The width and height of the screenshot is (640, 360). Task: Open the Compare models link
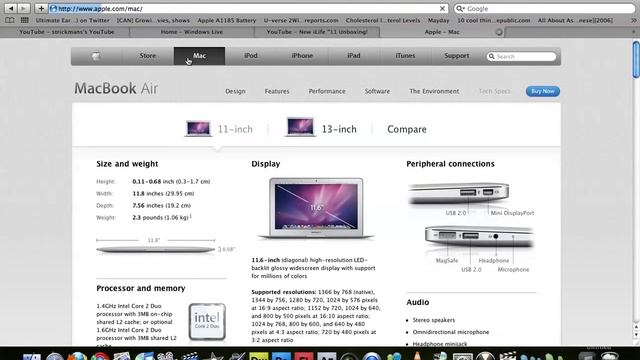407,129
